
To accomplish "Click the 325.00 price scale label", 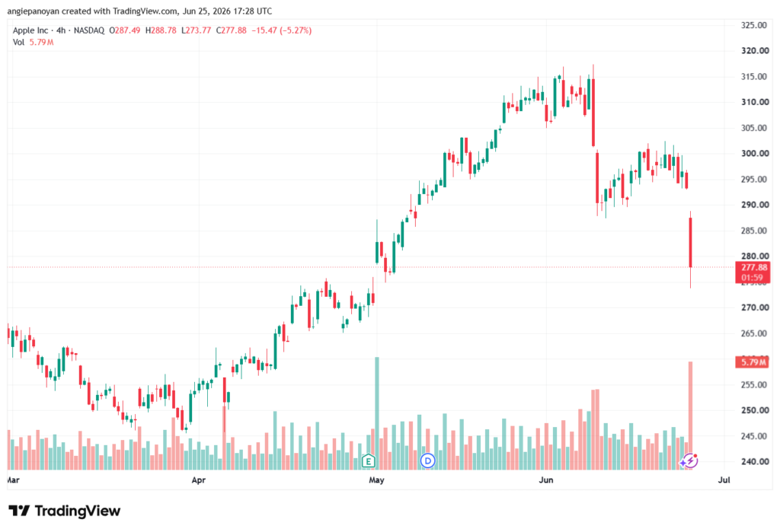I will click(x=755, y=25).
